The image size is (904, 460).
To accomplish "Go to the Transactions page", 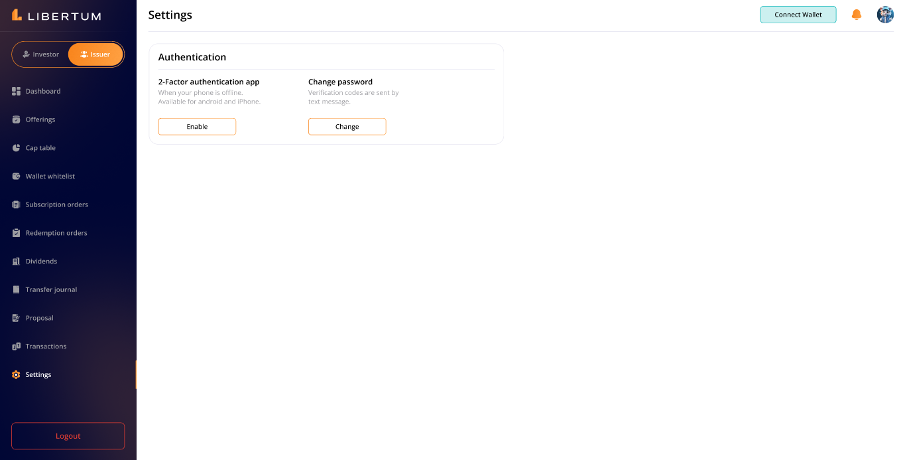I will coord(46,346).
